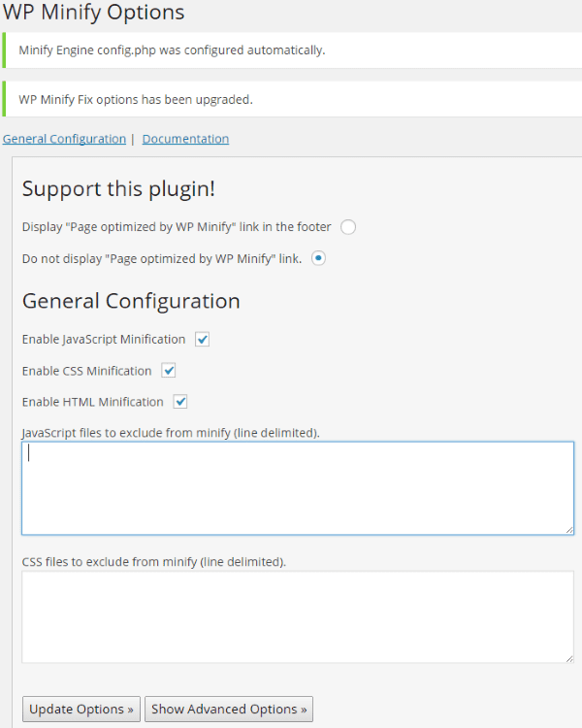Click the 'options has been upgraded' notice
582x728 pixels.
click(x=136, y=99)
